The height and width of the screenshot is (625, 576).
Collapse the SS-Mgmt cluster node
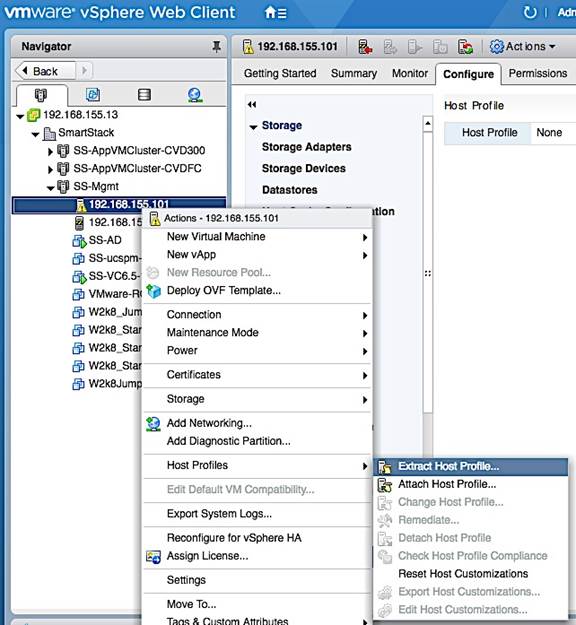click(x=50, y=188)
